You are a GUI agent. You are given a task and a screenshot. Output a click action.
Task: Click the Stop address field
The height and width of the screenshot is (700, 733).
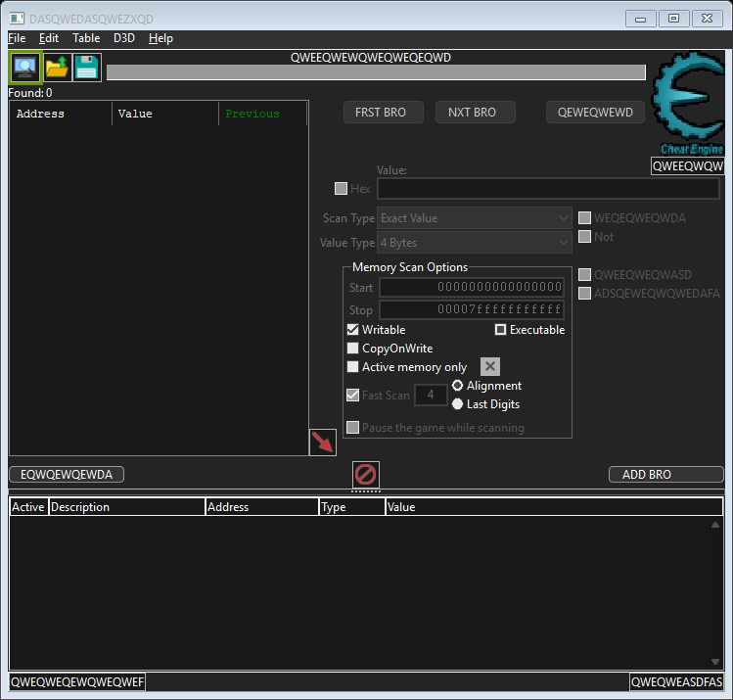click(472, 309)
